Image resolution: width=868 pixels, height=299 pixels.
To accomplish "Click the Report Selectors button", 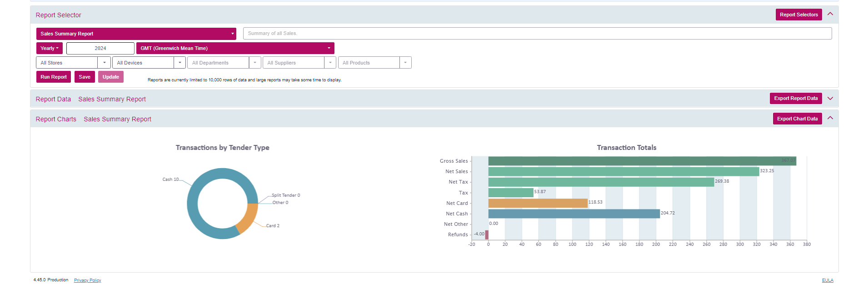I will (x=798, y=15).
